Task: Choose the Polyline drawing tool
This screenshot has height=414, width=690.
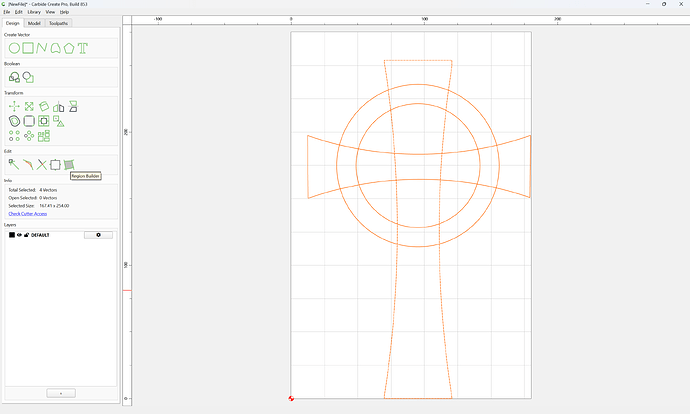Action: click(x=41, y=48)
